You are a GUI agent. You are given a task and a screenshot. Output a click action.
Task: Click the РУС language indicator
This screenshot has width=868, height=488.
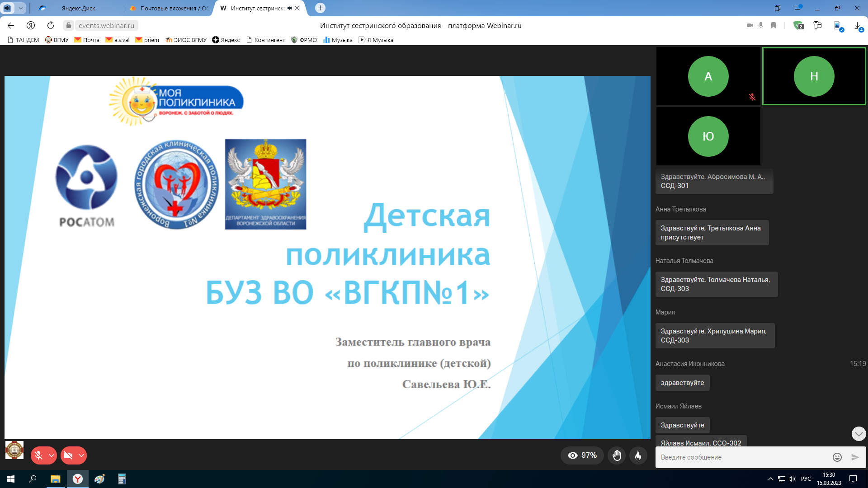[806, 479]
